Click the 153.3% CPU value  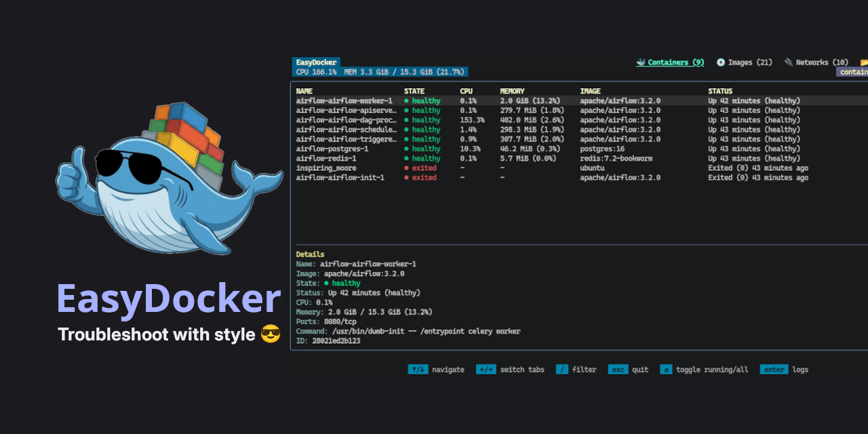pyautogui.click(x=472, y=120)
